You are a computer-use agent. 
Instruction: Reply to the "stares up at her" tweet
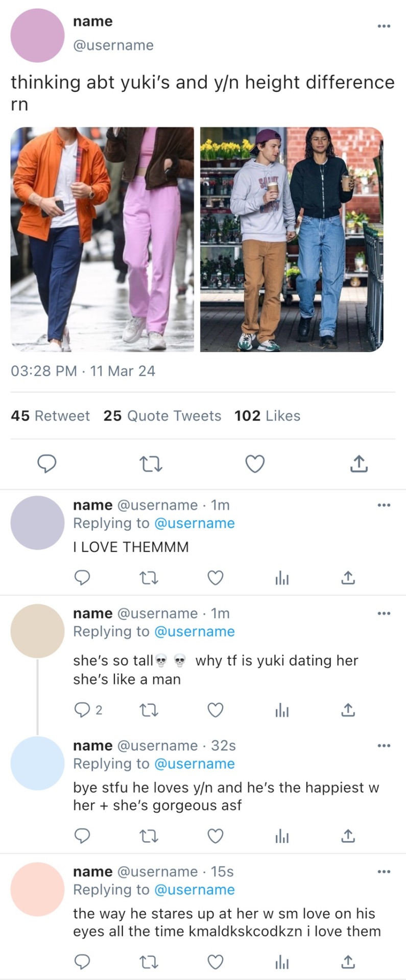(83, 962)
